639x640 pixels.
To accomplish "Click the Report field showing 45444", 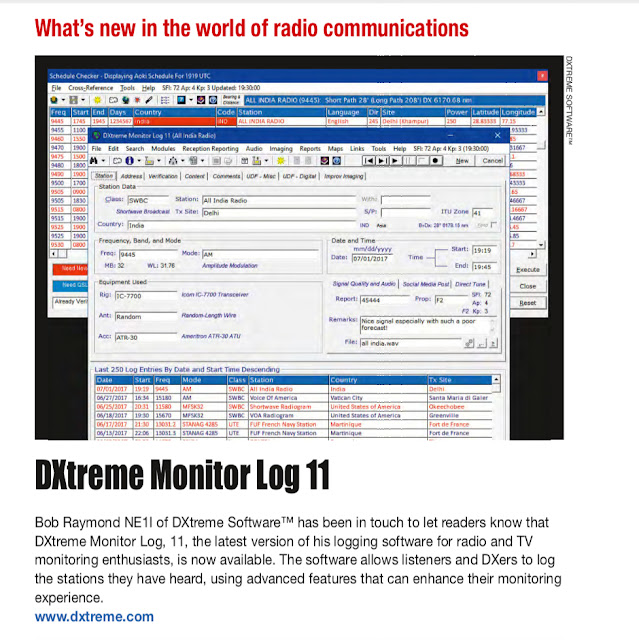I will coord(384,300).
